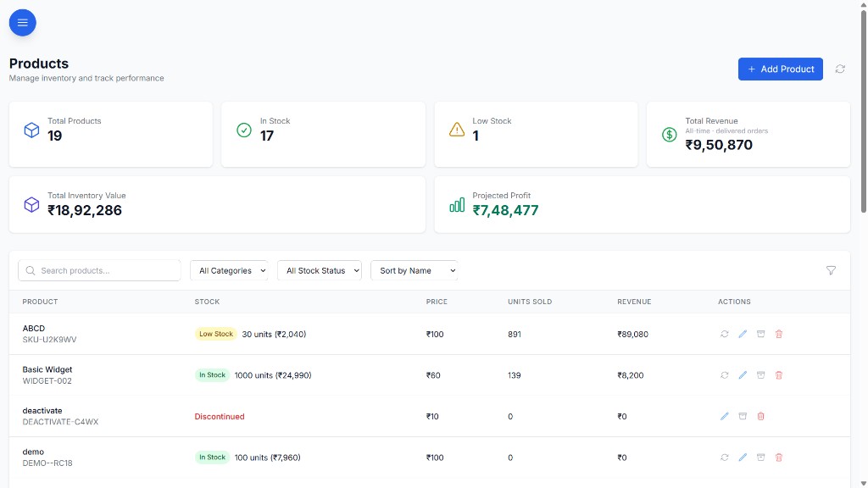Click the PRODUCT column header
868x488 pixels.
40,302
